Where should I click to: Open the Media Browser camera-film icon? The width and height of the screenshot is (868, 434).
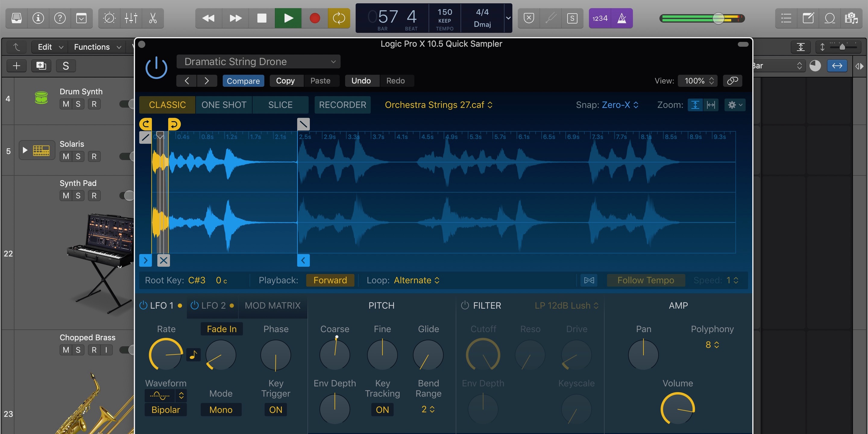(x=852, y=18)
